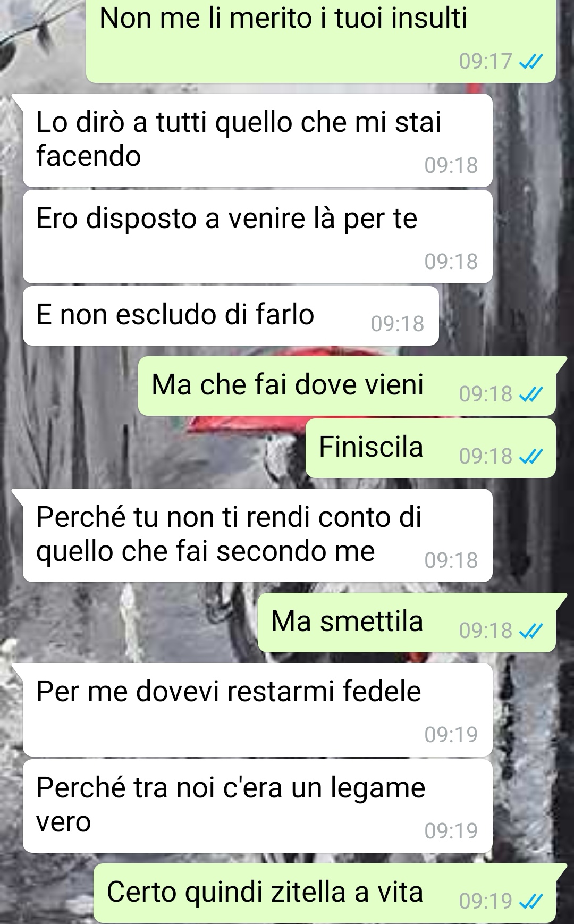The image size is (574, 924).
Task: Tap the blue double-check next to 'Ma che fai dove vieni'
Action: click(x=530, y=394)
